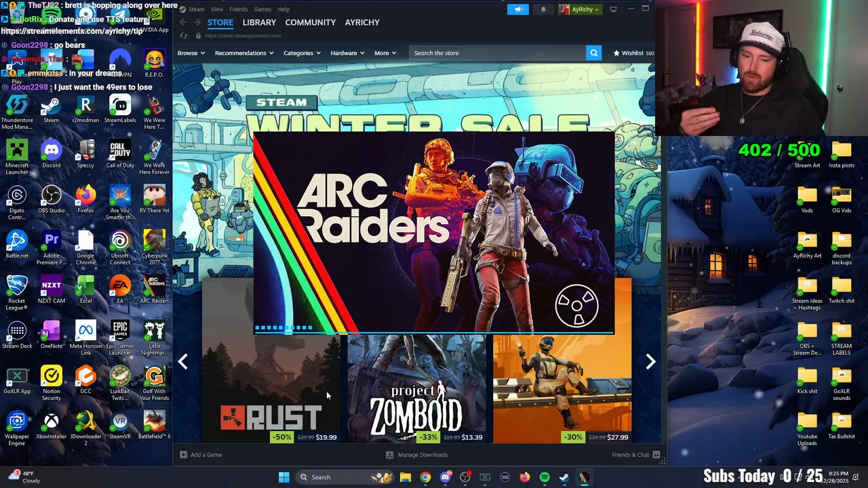This screenshot has width=868, height=488.
Task: Expand the More dropdown
Action: tap(385, 53)
